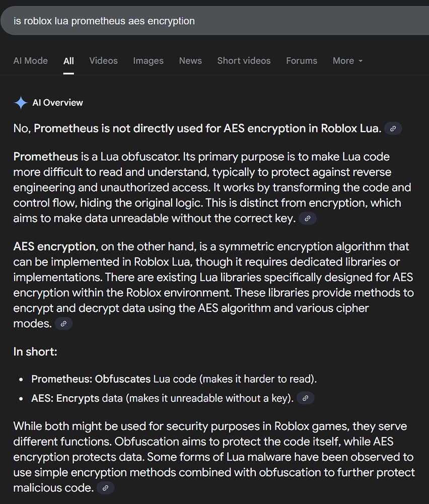Viewport: 429px width, 504px height.
Task: Open the source for the obfuscation summary bullet
Action: [305, 398]
